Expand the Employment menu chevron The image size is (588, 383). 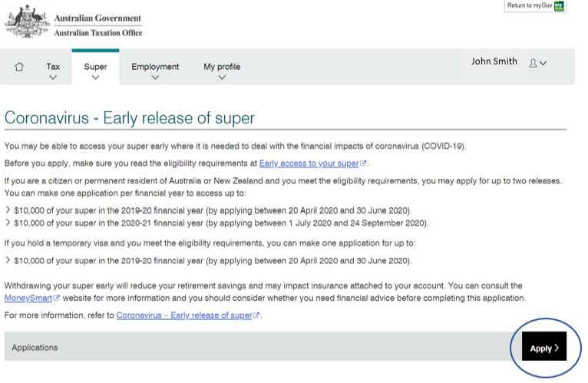[155, 78]
